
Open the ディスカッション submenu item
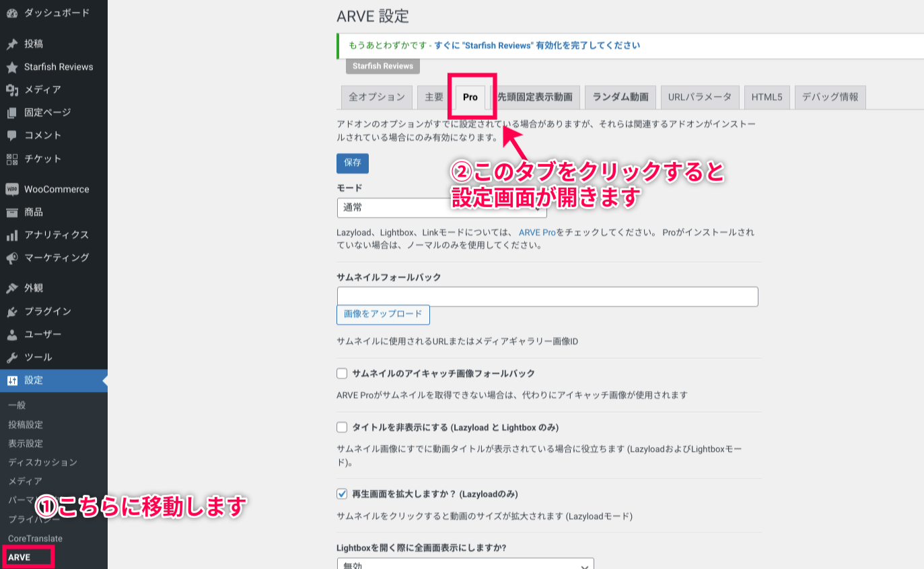[42, 462]
